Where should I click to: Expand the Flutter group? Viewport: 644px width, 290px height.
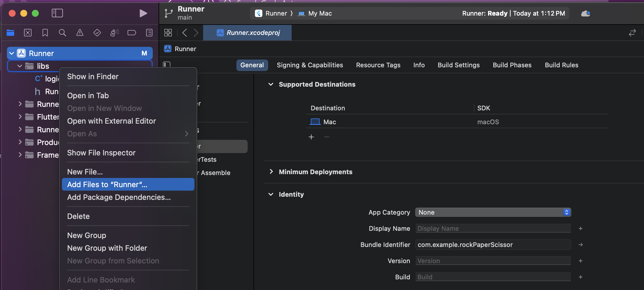click(x=20, y=117)
